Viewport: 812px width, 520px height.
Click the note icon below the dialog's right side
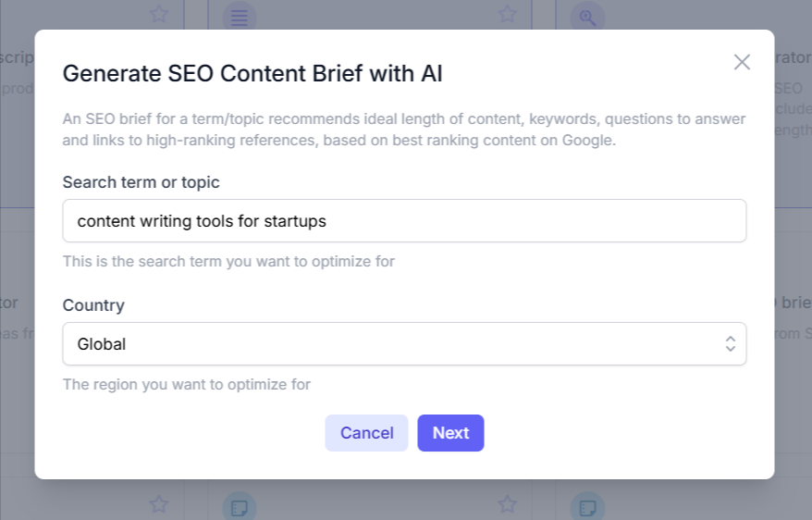pyautogui.click(x=587, y=506)
